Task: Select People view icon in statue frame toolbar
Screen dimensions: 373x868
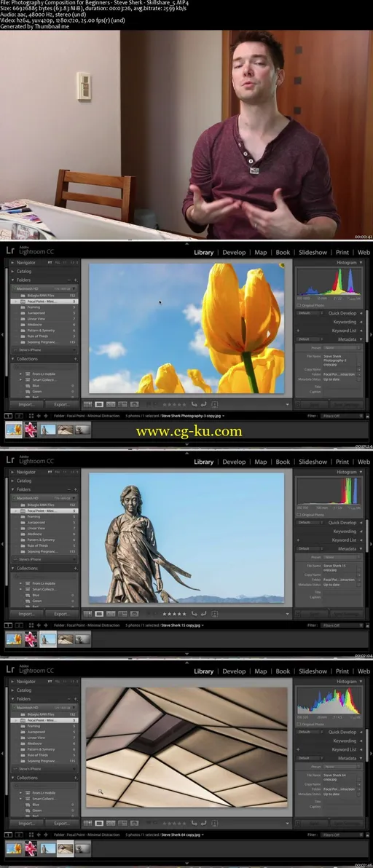Action: click(x=134, y=614)
